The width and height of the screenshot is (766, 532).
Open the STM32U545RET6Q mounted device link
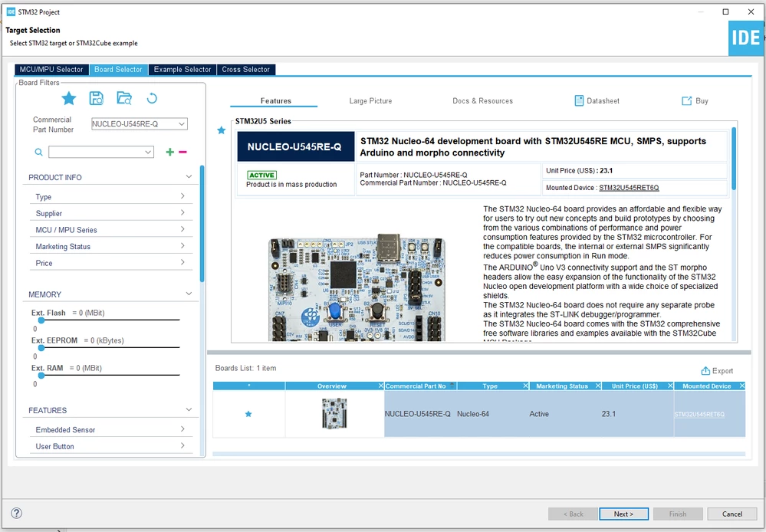point(629,188)
